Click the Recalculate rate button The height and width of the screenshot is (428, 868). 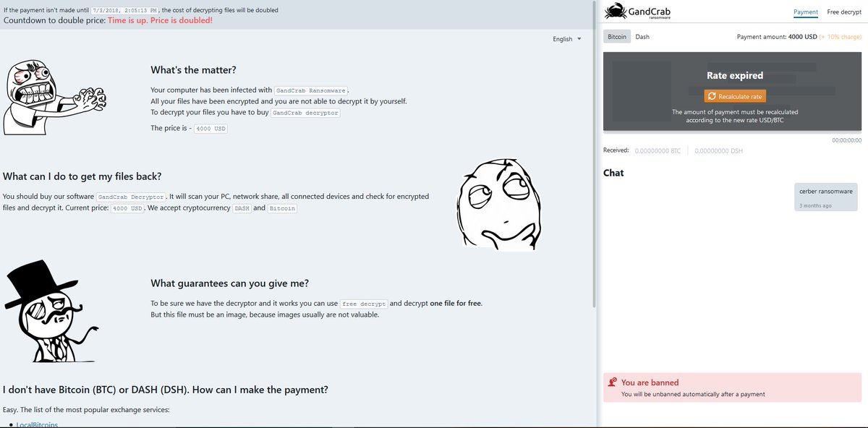(734, 96)
